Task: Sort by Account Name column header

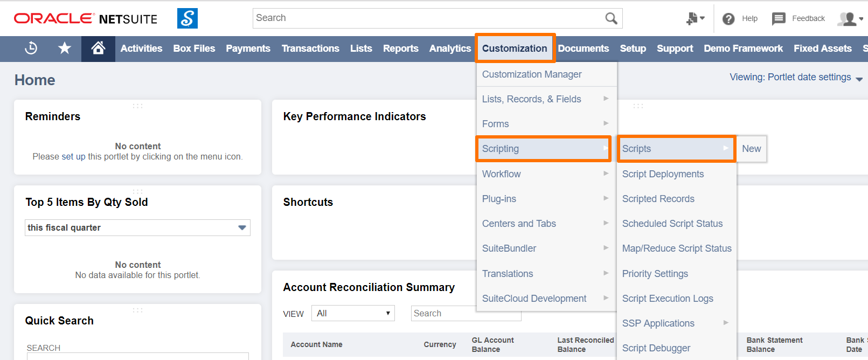Action: click(316, 344)
